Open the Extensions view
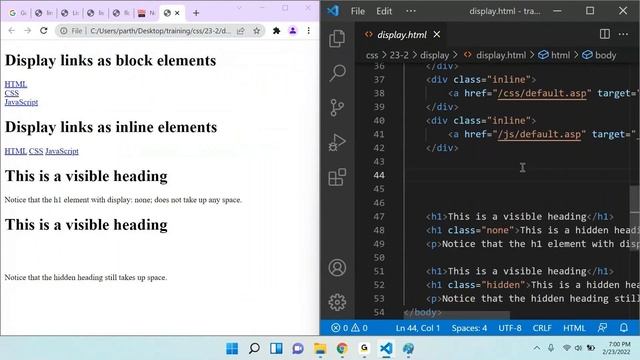640x360 pixels. 337,177
